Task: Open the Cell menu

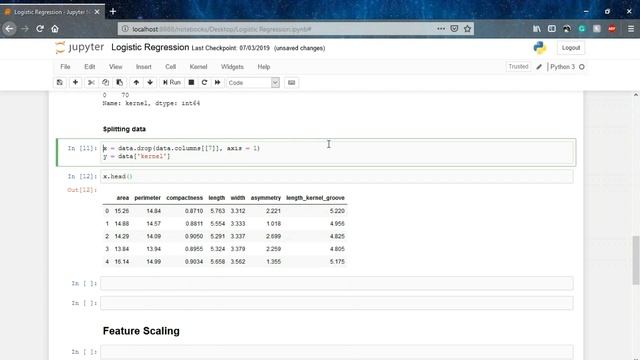Action: [x=171, y=67]
